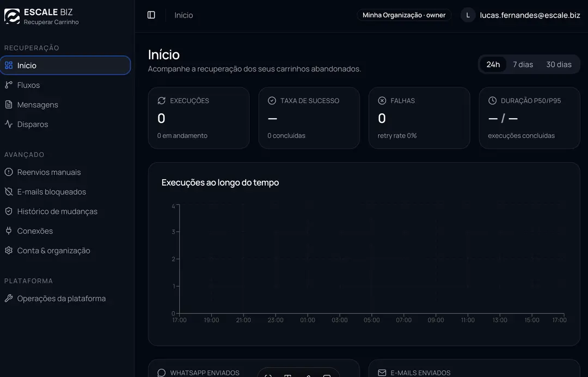Switch the period to 7 dias

[x=523, y=64]
